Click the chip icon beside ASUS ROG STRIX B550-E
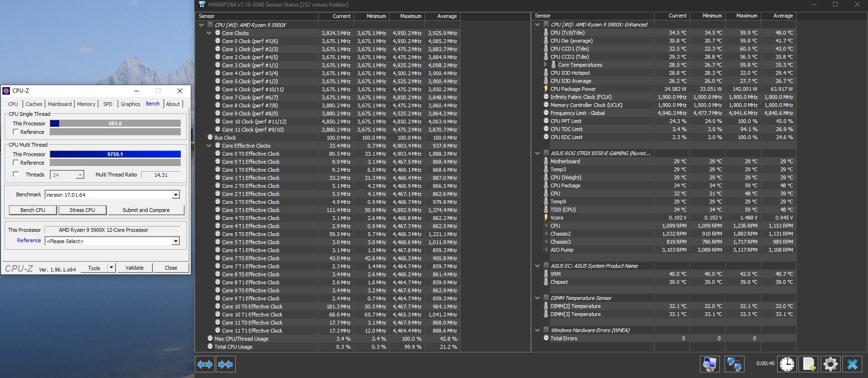Image resolution: width=868 pixels, height=378 pixels. click(546, 153)
